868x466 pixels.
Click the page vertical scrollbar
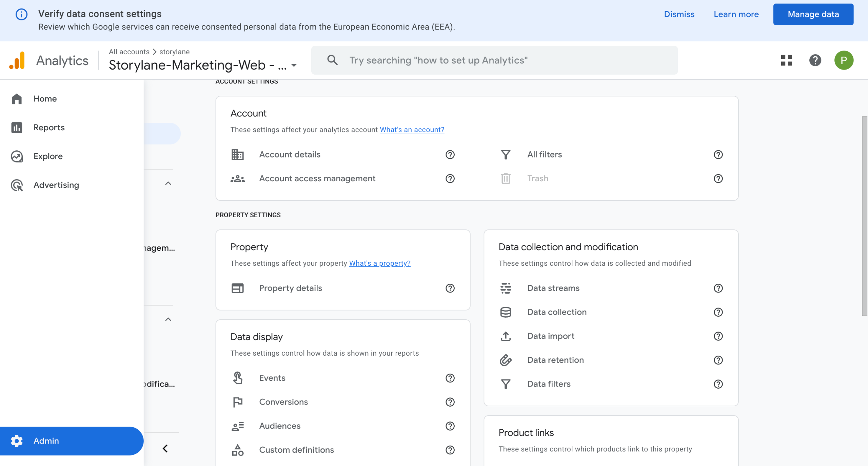(864, 216)
